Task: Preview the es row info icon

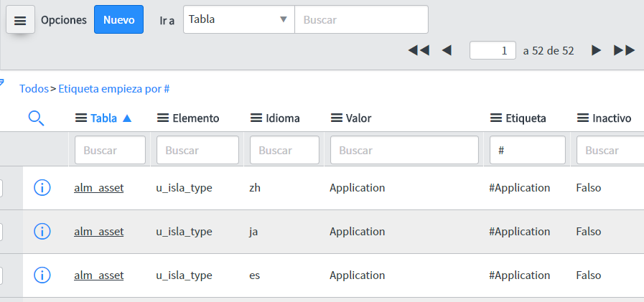Action: point(42,275)
